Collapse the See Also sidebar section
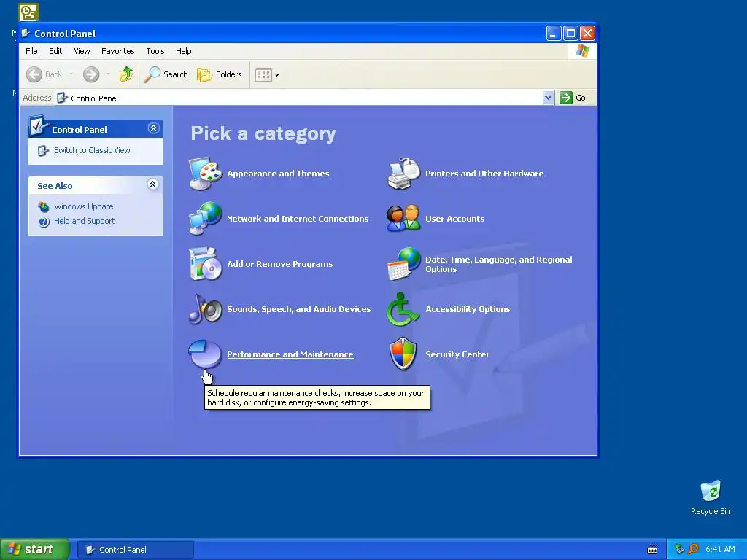This screenshot has height=560, width=747. 153,184
